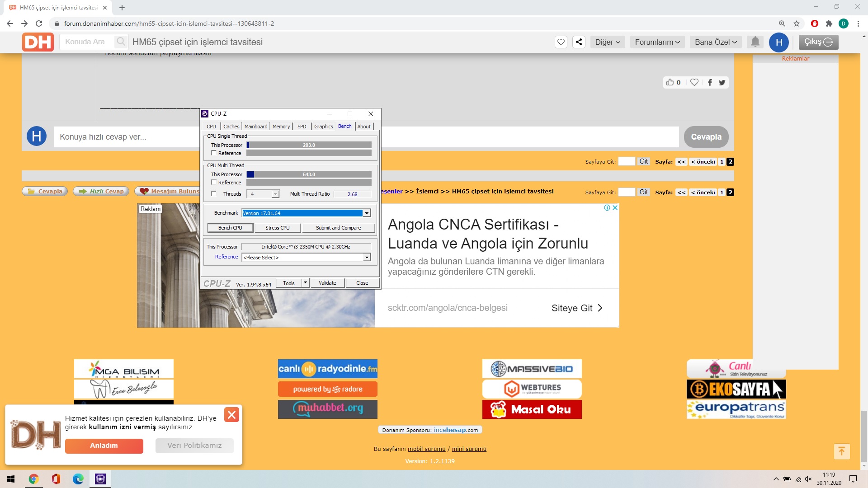868x488 pixels.
Task: Open the notification center in the system tray
Action: [x=853, y=479]
